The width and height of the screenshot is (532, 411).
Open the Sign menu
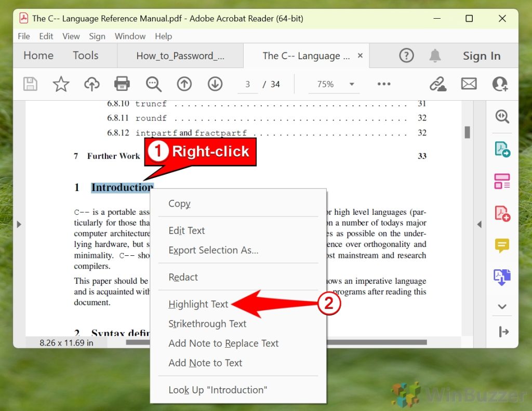97,36
